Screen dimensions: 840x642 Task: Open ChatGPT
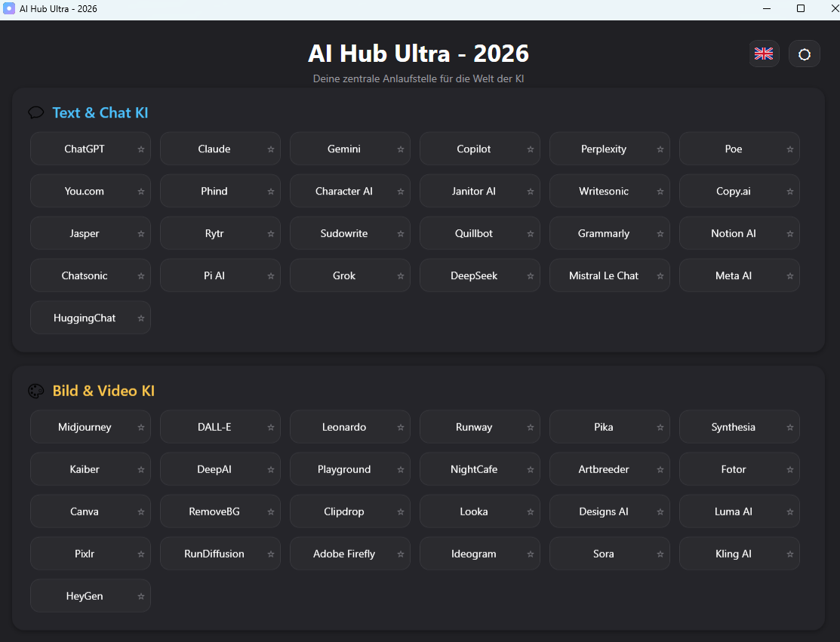click(90, 149)
